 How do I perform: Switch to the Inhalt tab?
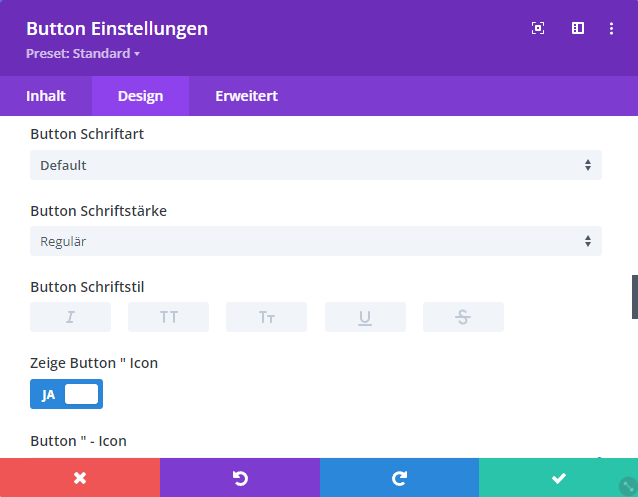46,96
